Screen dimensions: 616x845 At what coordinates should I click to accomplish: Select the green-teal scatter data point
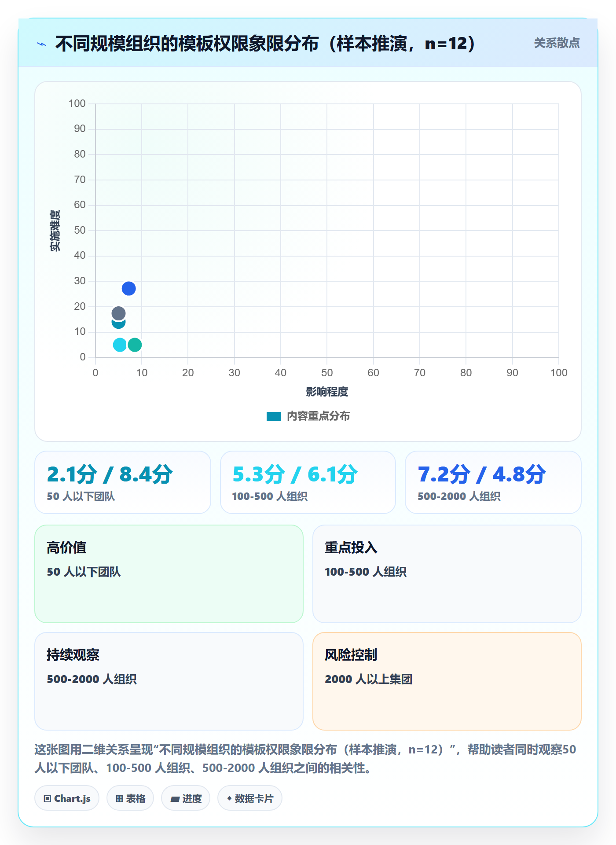(135, 345)
